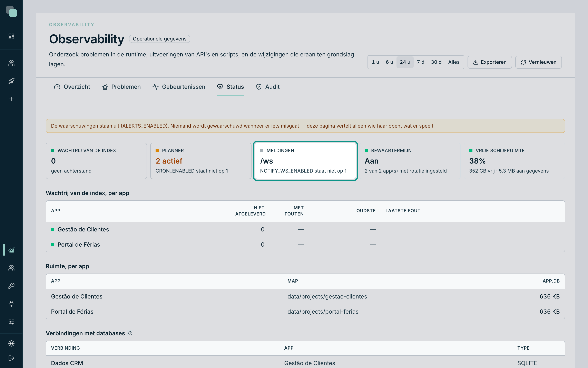Click the Dados CRM connection row
Image resolution: width=588 pixels, height=368 pixels.
305,362
